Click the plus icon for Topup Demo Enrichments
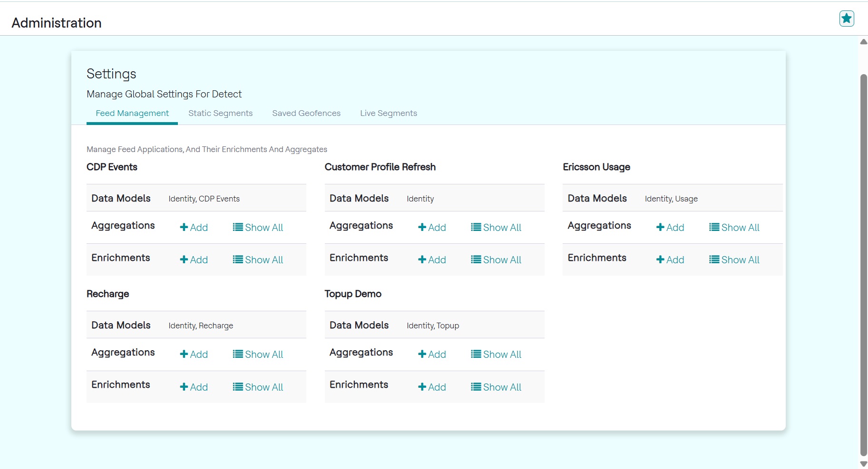The width and height of the screenshot is (868, 469). coord(422,387)
